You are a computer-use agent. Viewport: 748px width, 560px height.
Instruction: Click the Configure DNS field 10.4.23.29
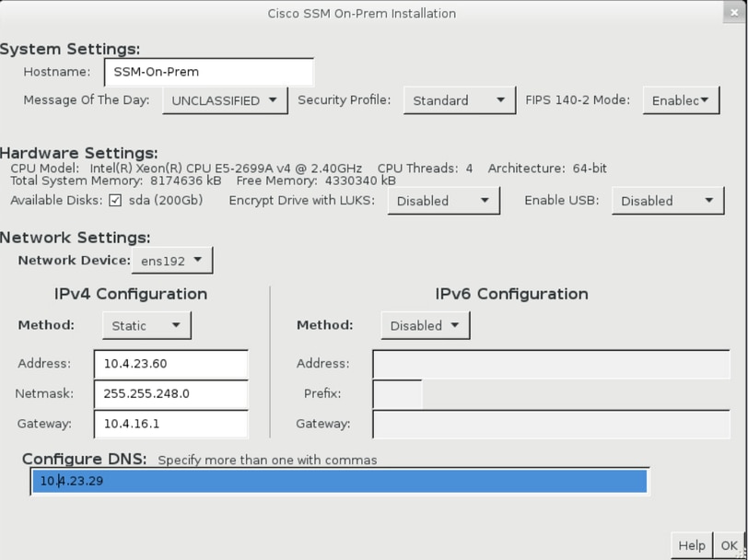tap(340, 481)
